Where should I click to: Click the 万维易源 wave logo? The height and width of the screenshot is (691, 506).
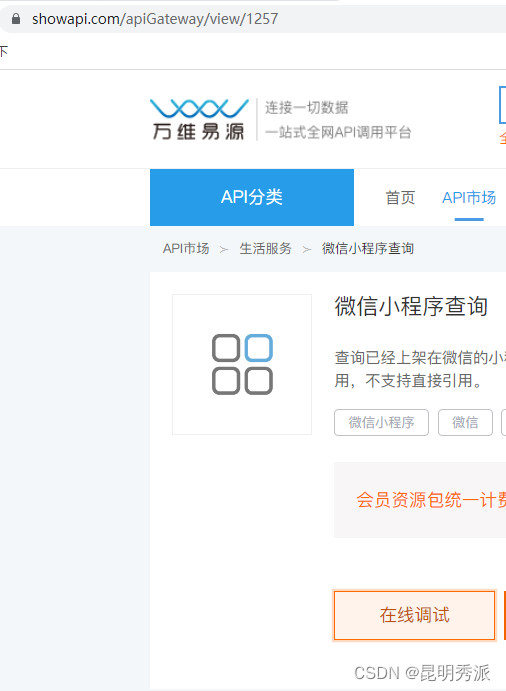point(199,119)
